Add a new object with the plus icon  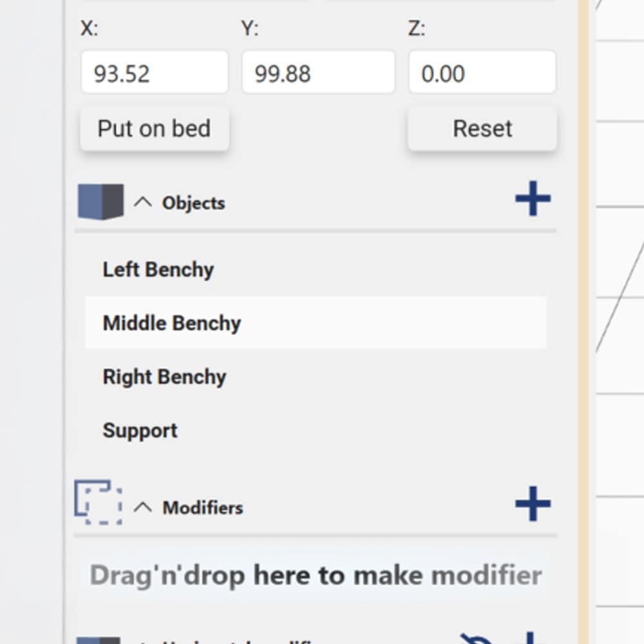533,199
